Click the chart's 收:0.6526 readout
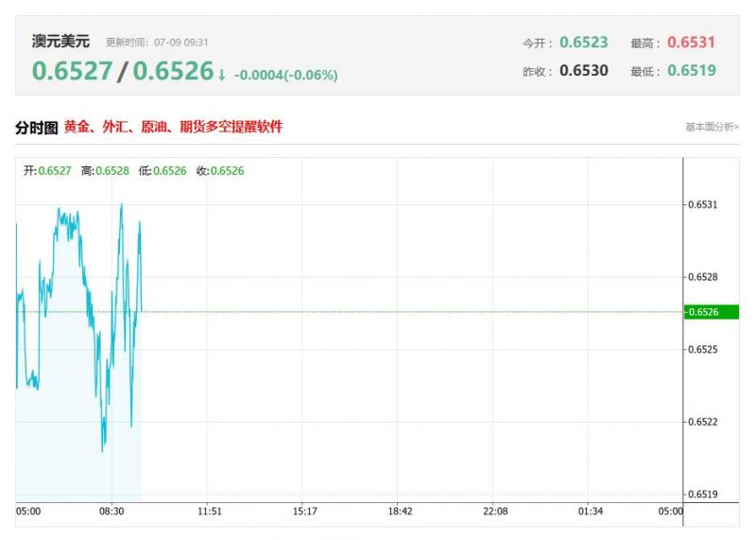 (x=220, y=171)
